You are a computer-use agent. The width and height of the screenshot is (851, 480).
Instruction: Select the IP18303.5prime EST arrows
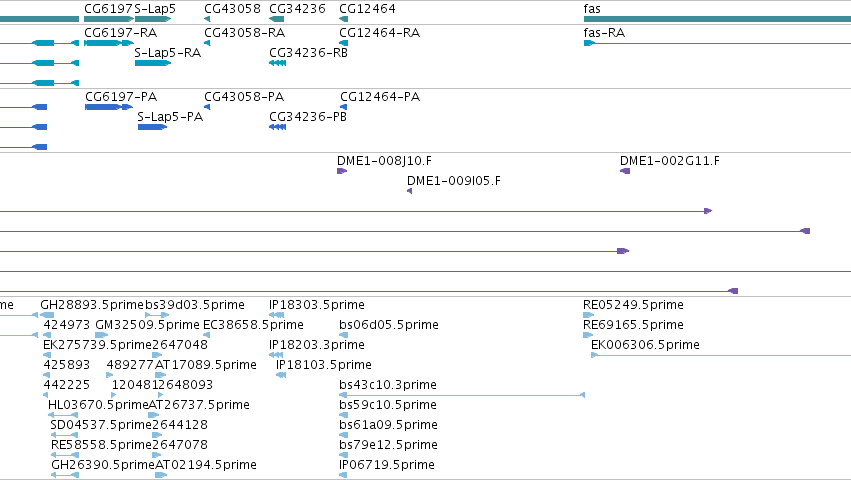pos(277,315)
